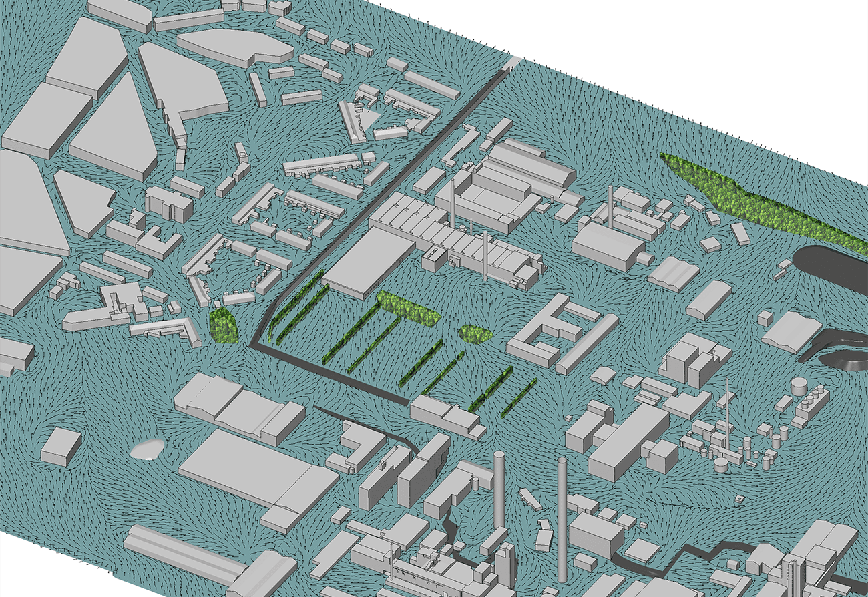Image resolution: width=868 pixels, height=597 pixels.
Task: Click the rectangular tree grove beside the warehouse
Action: click(408, 308)
